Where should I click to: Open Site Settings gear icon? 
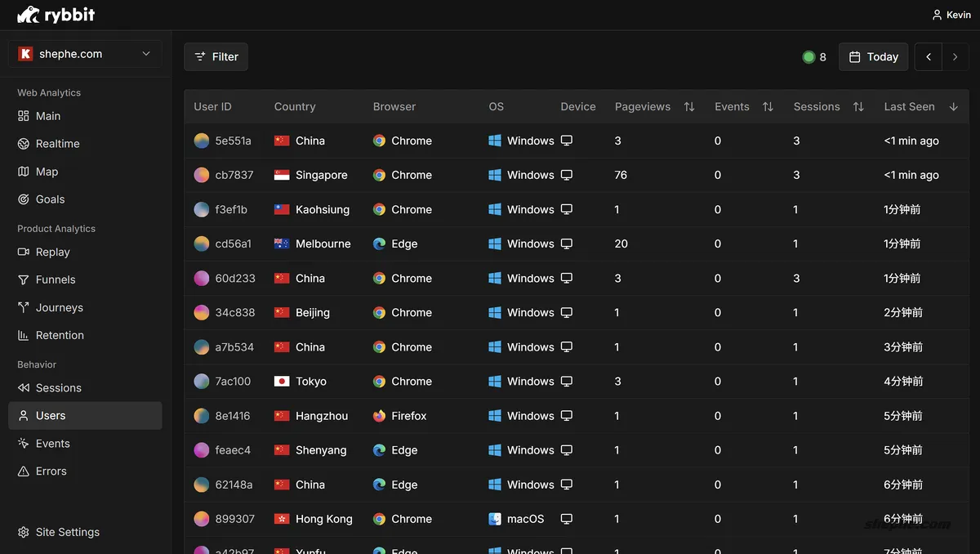[24, 533]
